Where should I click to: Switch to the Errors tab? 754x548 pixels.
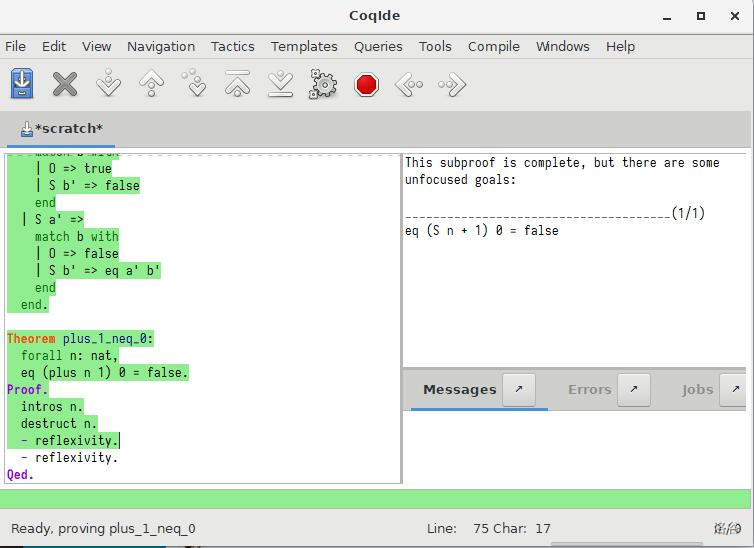(589, 390)
